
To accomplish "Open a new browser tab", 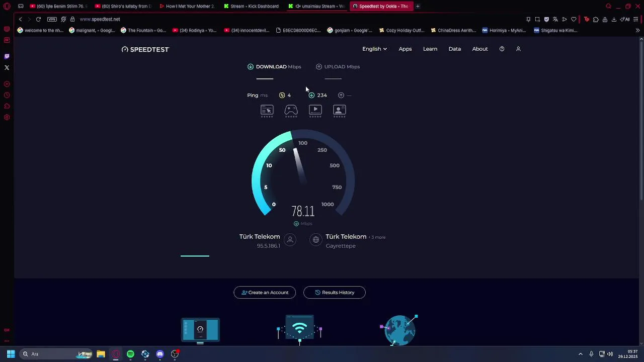I will [x=418, y=6].
